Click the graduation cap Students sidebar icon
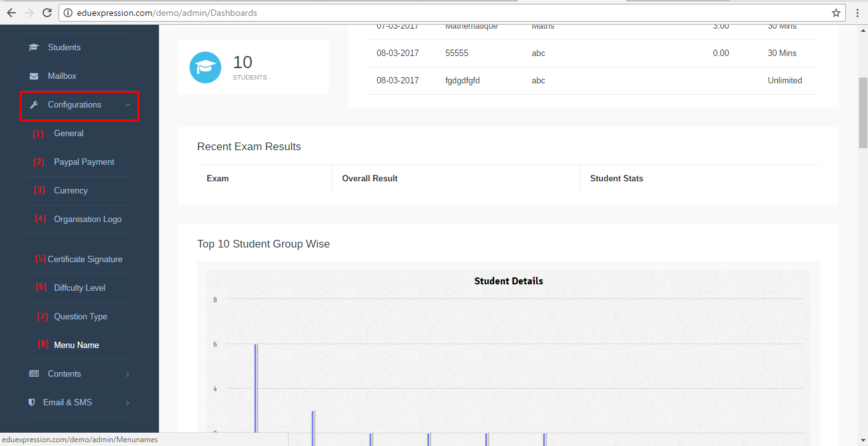Viewport: 868px width, 446px height. pos(34,48)
